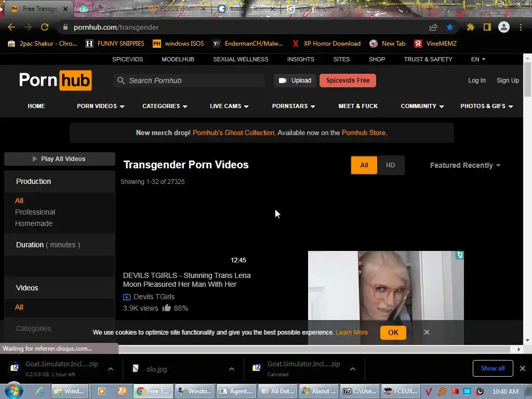Switch to the FCEUX download tab
Image resolution: width=532 pixels, height=399 pixels.
click(177, 9)
